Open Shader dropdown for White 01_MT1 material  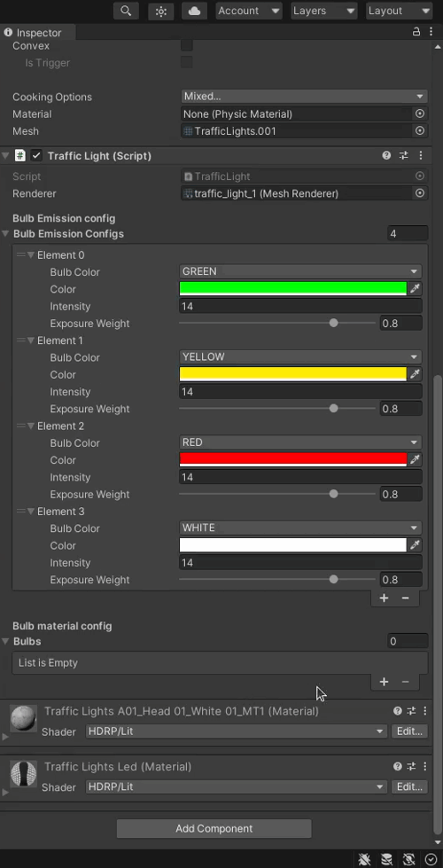[237, 731]
